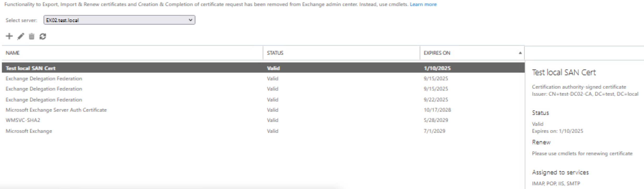Open the Learn more link
This screenshot has height=189, width=644.
click(423, 4)
